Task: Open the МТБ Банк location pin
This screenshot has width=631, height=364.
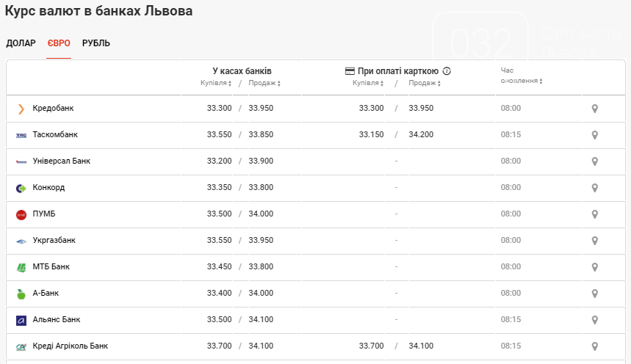Action: coord(594,267)
